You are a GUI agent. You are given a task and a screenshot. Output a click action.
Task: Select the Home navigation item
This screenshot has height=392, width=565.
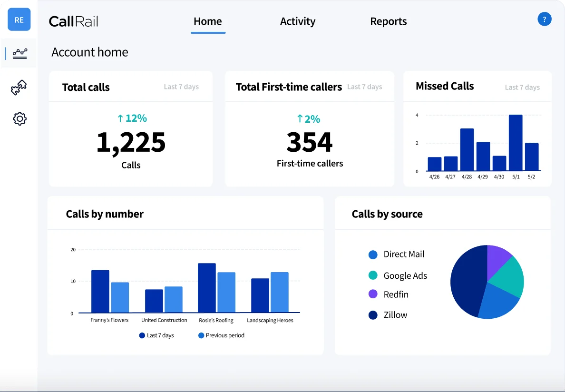coord(208,21)
